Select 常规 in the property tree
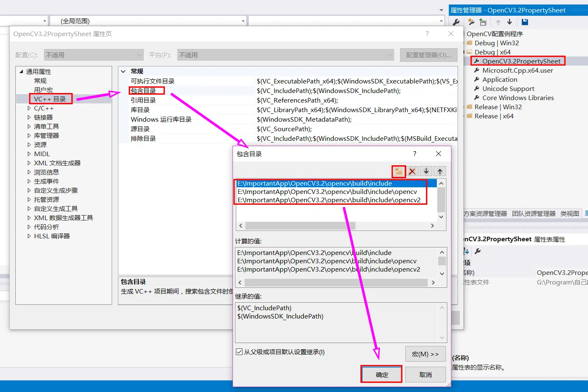This screenshot has width=588, height=392. 40,81
